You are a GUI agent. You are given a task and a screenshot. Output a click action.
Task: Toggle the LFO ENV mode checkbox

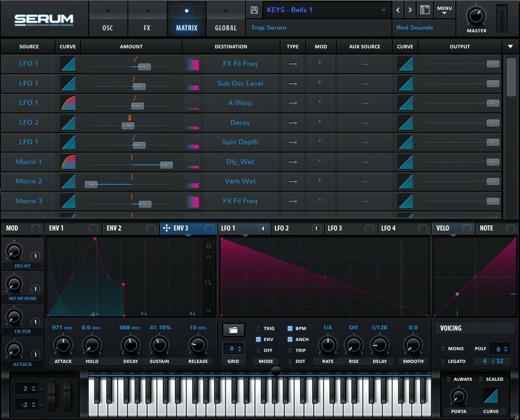coord(258,339)
